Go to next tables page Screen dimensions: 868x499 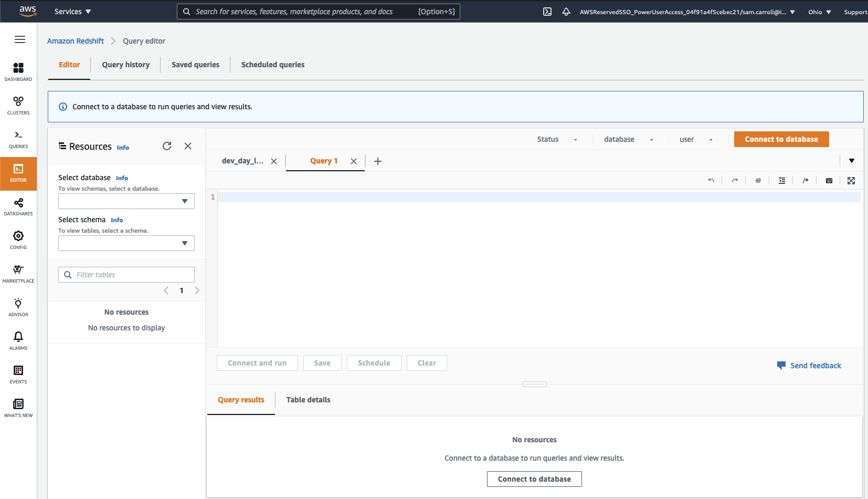197,290
